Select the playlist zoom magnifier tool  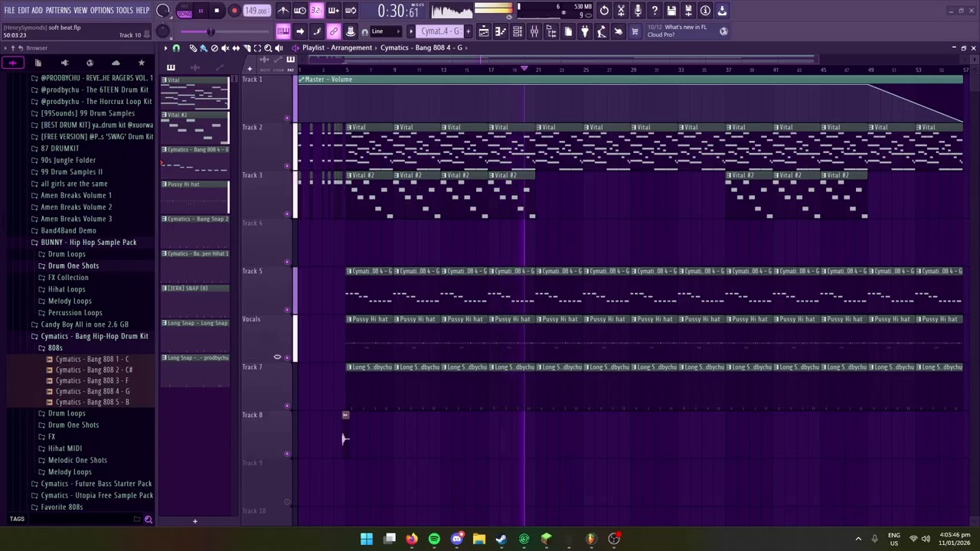[268, 48]
